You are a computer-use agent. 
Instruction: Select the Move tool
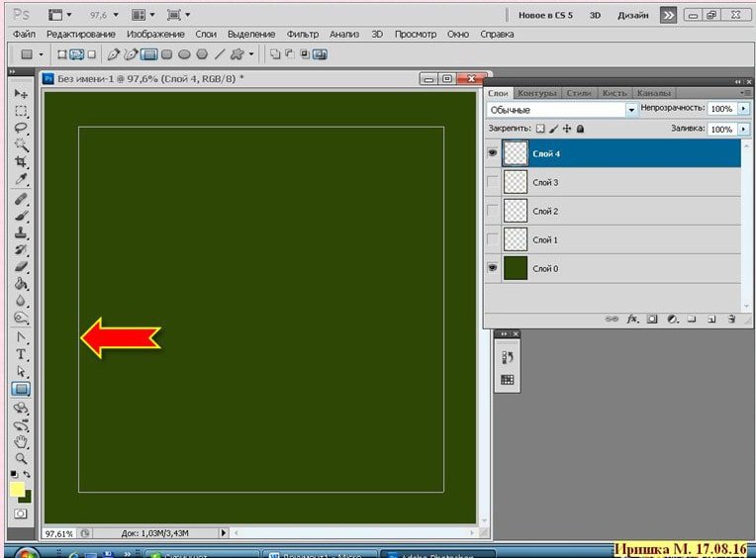21,93
